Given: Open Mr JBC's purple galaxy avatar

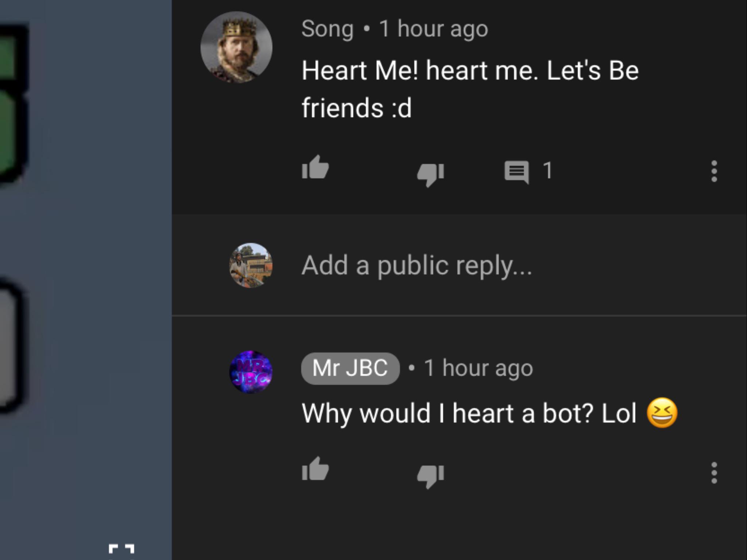Looking at the screenshot, I should coord(251,372).
